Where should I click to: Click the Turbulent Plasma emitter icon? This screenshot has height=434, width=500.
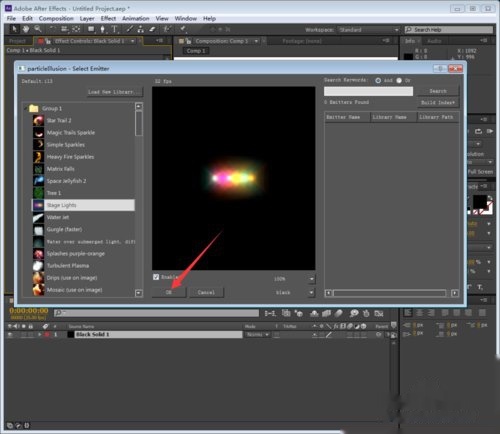pos(38,266)
